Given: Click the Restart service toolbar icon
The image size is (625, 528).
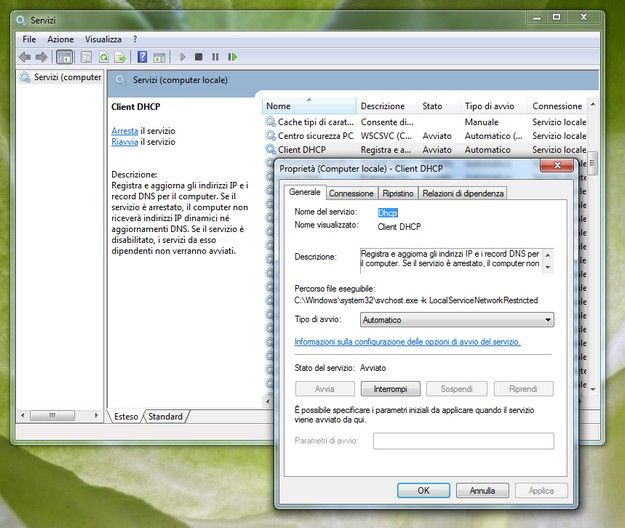Looking at the screenshot, I should point(232,57).
